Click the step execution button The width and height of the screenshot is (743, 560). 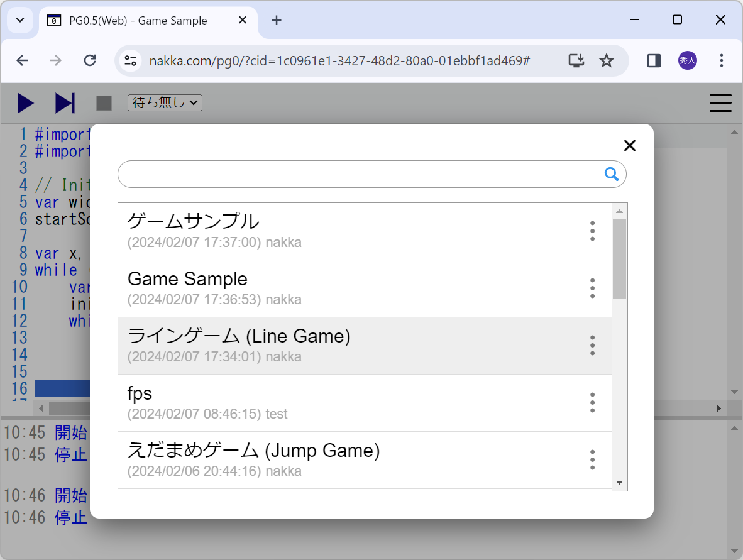coord(65,102)
